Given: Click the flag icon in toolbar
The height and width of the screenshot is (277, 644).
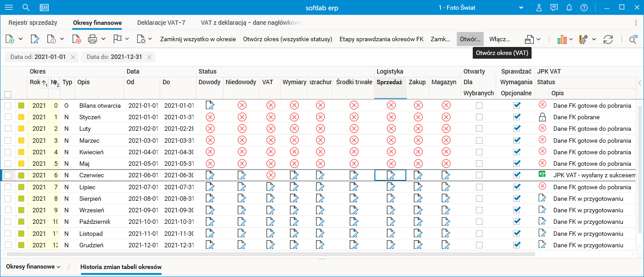Looking at the screenshot, I should point(117,39).
